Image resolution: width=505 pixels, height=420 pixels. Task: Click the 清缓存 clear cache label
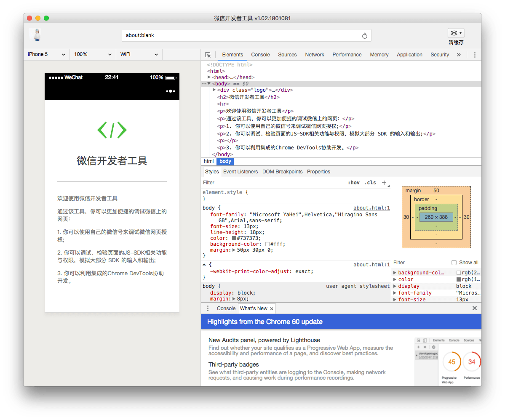[456, 43]
